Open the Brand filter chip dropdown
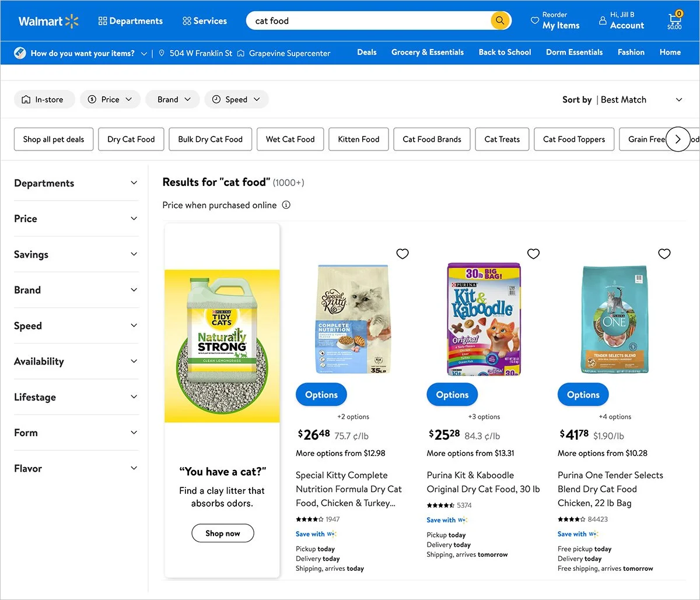This screenshot has width=700, height=600. (x=173, y=100)
